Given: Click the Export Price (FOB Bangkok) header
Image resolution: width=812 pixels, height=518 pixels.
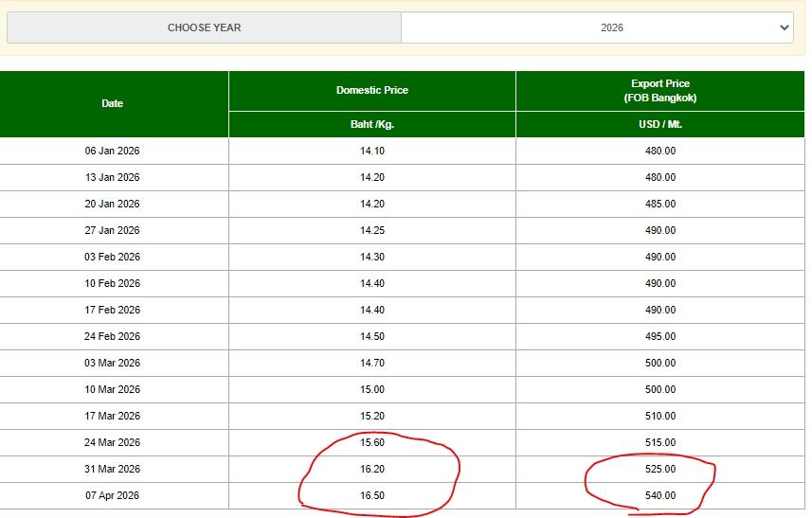Looking at the screenshot, I should tap(659, 91).
